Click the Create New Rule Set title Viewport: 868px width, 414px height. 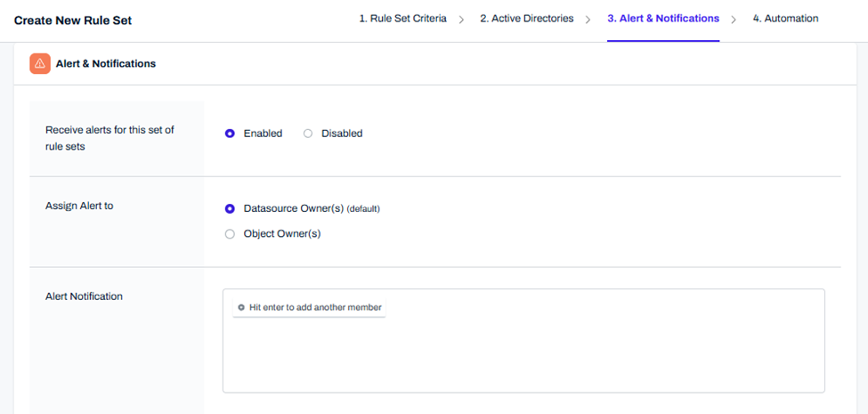73,20
